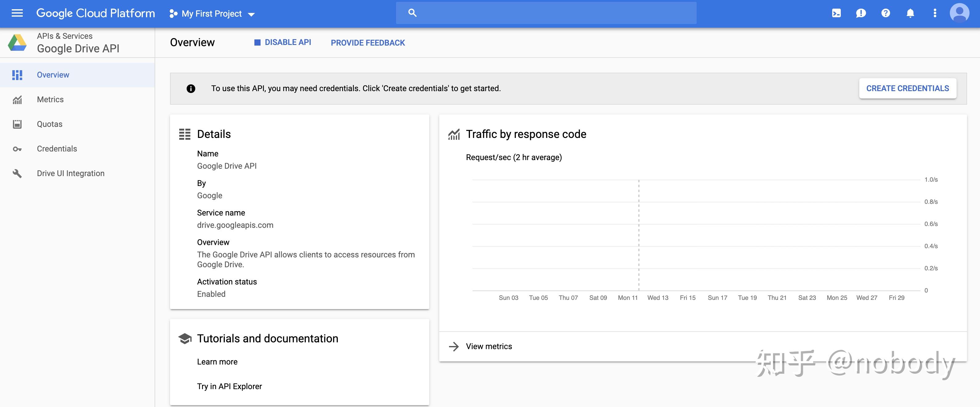The height and width of the screenshot is (407, 980).
Task: Select Drive UI Integration in the sidebar
Action: [71, 173]
